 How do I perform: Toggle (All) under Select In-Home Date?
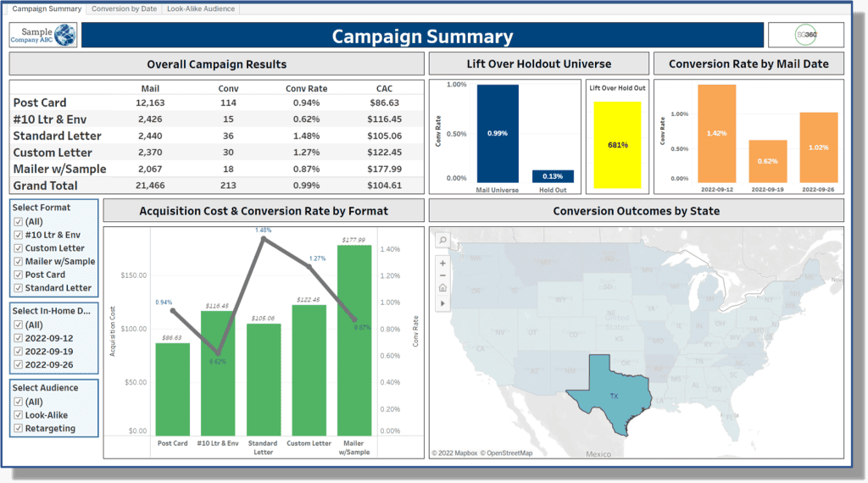point(19,325)
